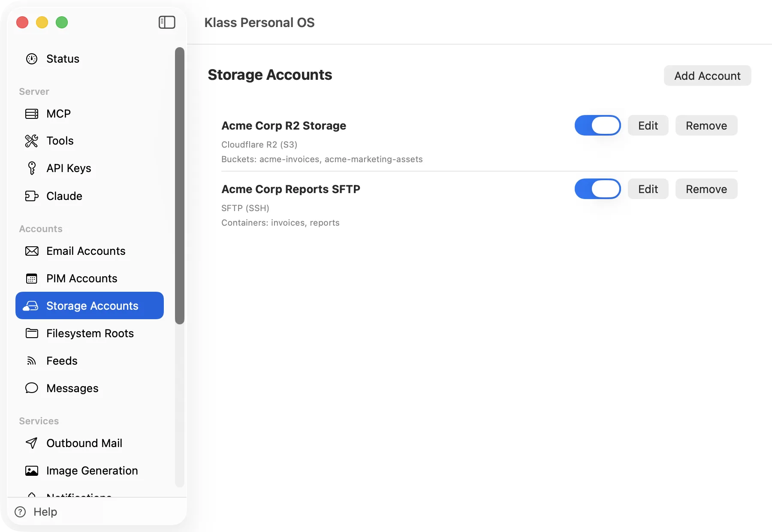Screen dimensions: 772x532
Task: Click the Storage Accounts drive icon
Action: click(31, 306)
